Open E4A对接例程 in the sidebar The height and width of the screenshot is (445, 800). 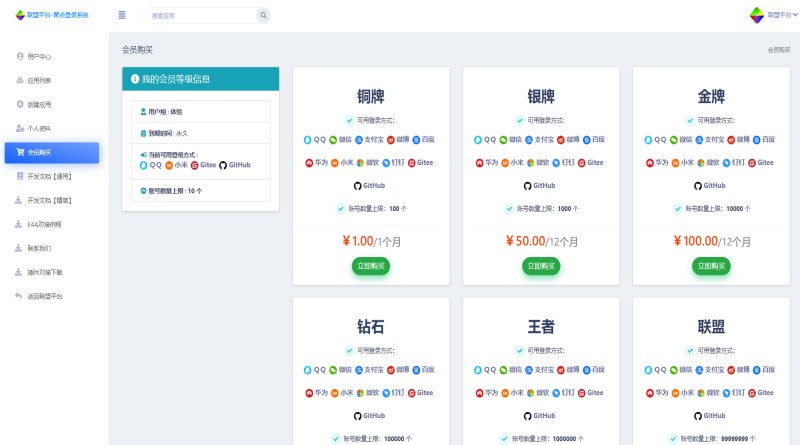point(44,225)
